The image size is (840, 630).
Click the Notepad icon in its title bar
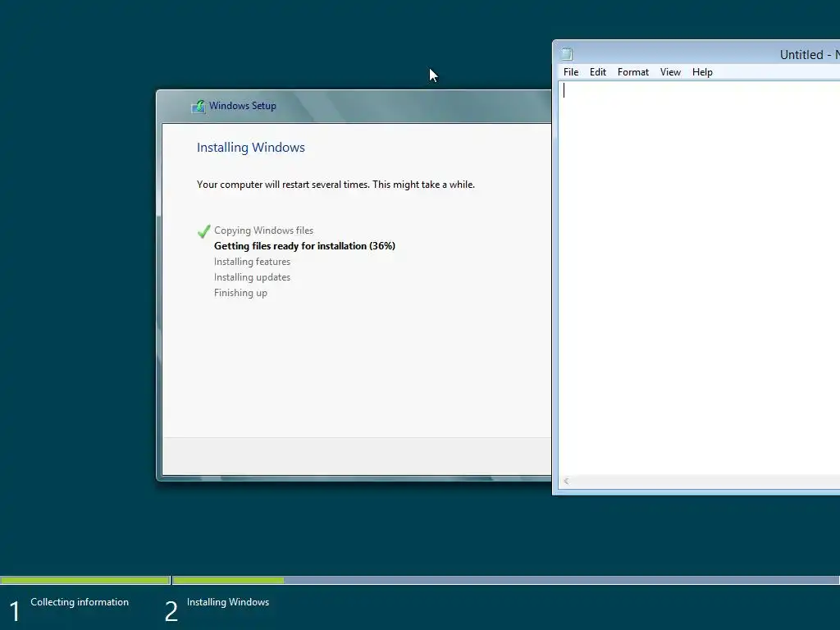click(x=567, y=54)
